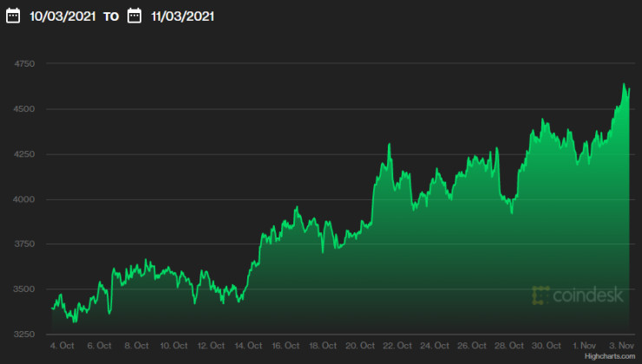Click the "TO" label between the dates

111,16
